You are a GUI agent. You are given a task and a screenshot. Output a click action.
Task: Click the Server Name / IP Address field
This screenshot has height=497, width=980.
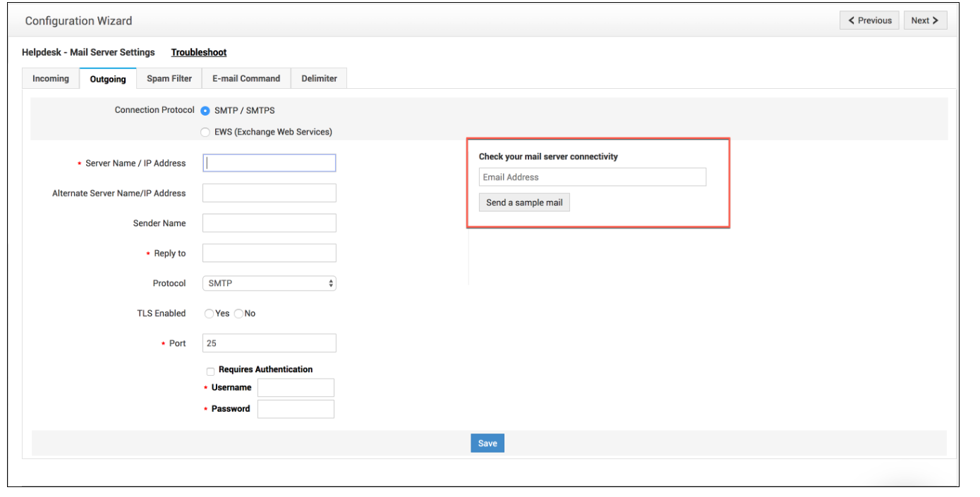point(269,163)
